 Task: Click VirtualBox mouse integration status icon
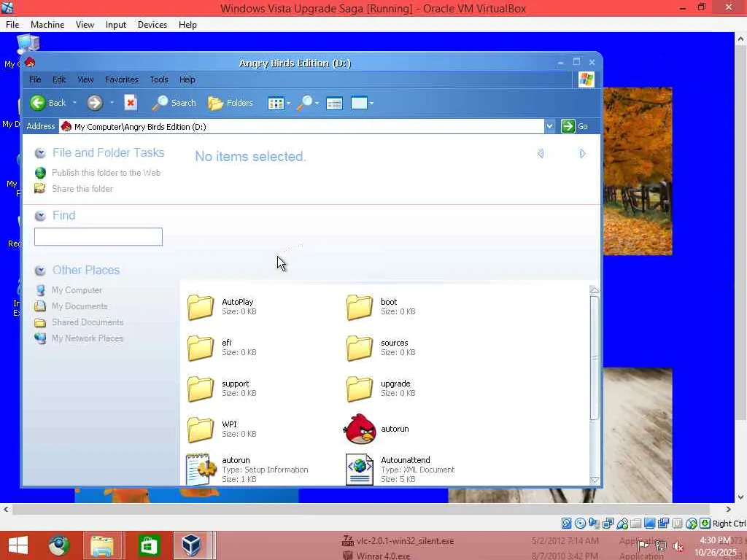pyautogui.click(x=692, y=524)
